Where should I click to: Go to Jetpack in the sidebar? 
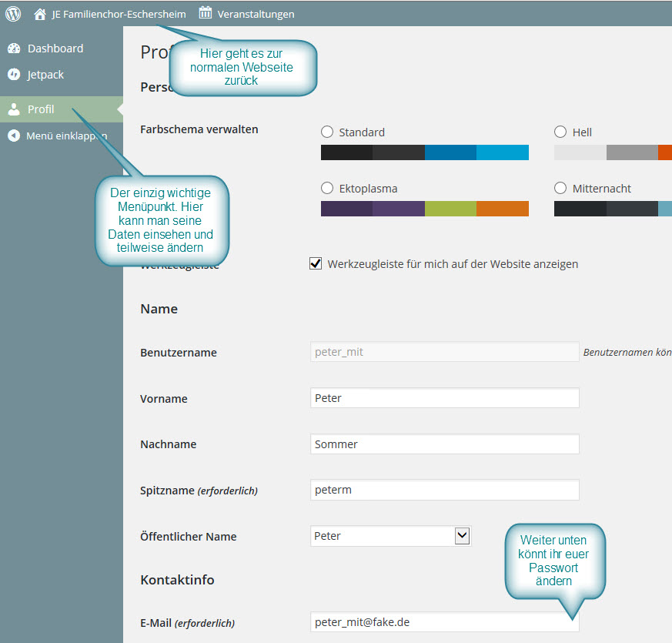click(45, 75)
